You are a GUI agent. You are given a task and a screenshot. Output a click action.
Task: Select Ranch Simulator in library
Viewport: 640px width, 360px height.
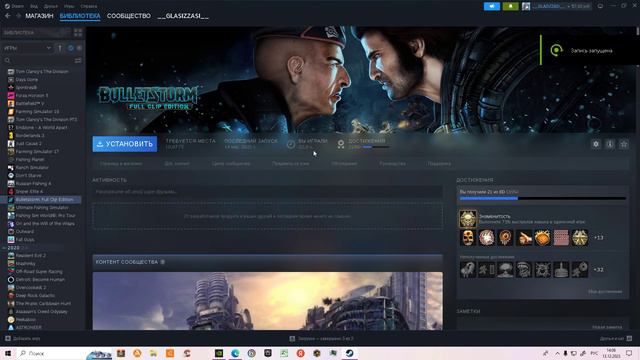tap(32, 167)
